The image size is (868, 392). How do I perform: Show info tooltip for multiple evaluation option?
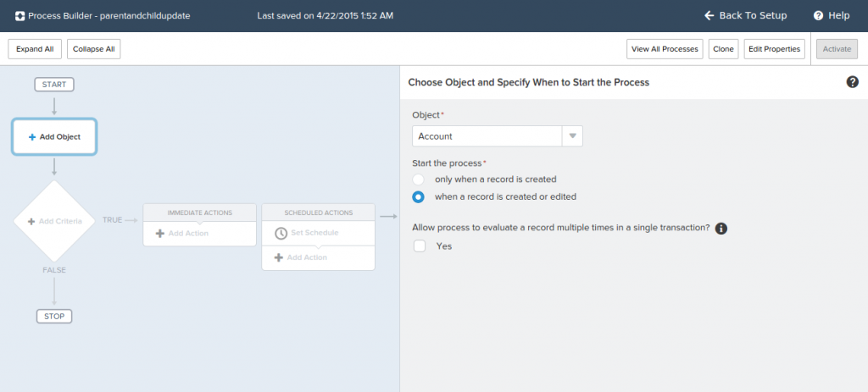(721, 228)
